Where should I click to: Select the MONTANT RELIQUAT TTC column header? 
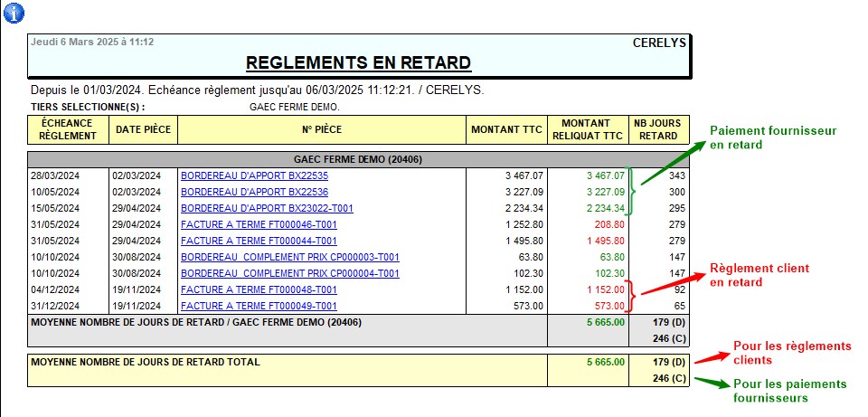587,130
